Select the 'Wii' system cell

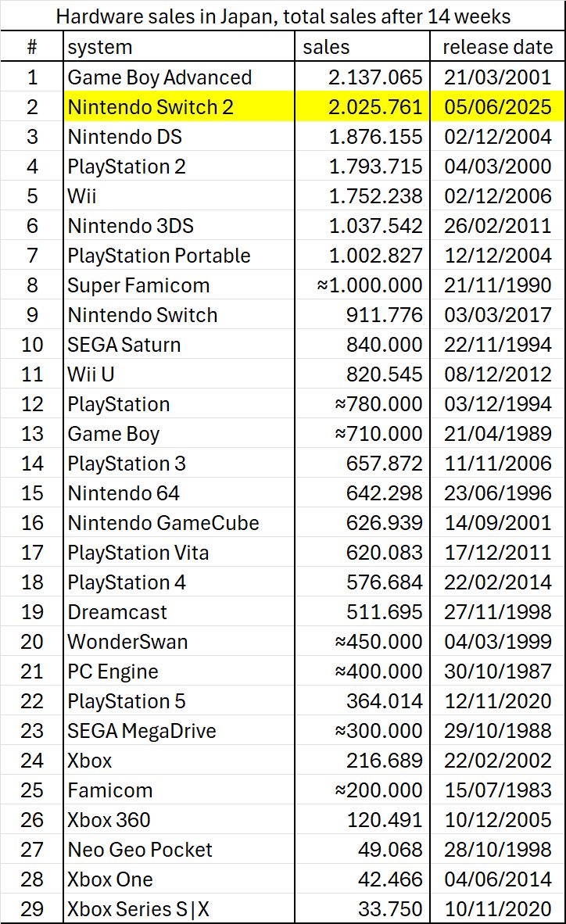[179, 195]
